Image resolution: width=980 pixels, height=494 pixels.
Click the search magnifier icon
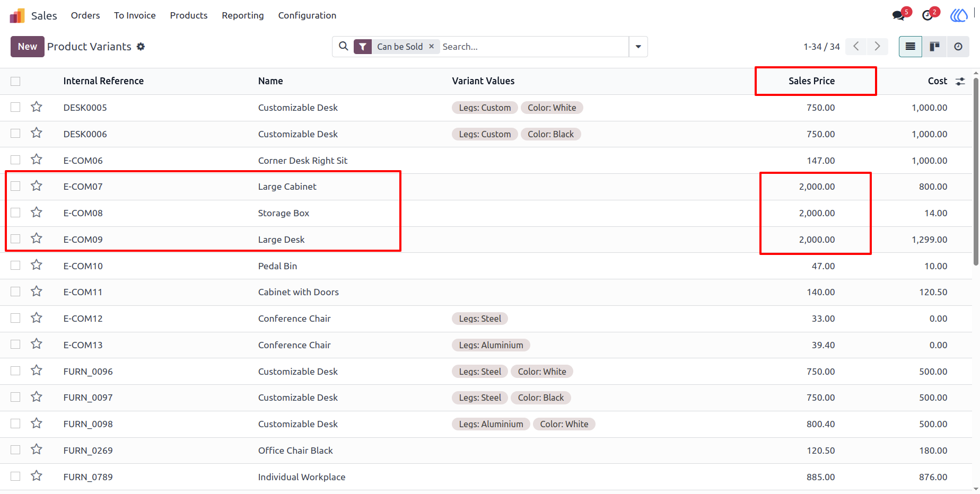tap(344, 47)
